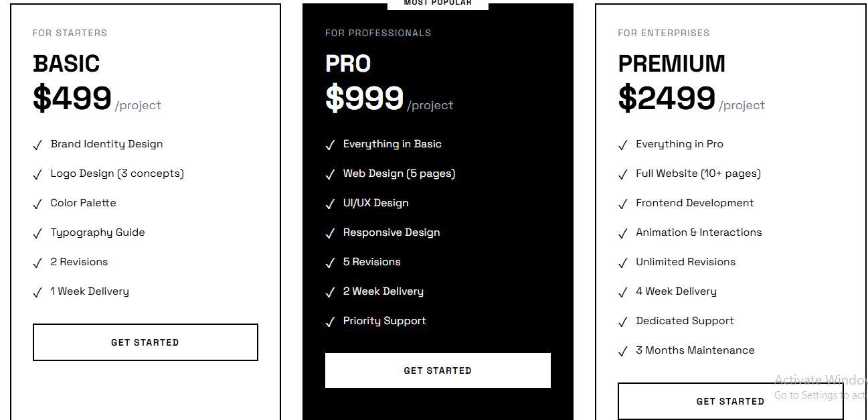Click the checkmark beside Priority Support

pos(330,322)
